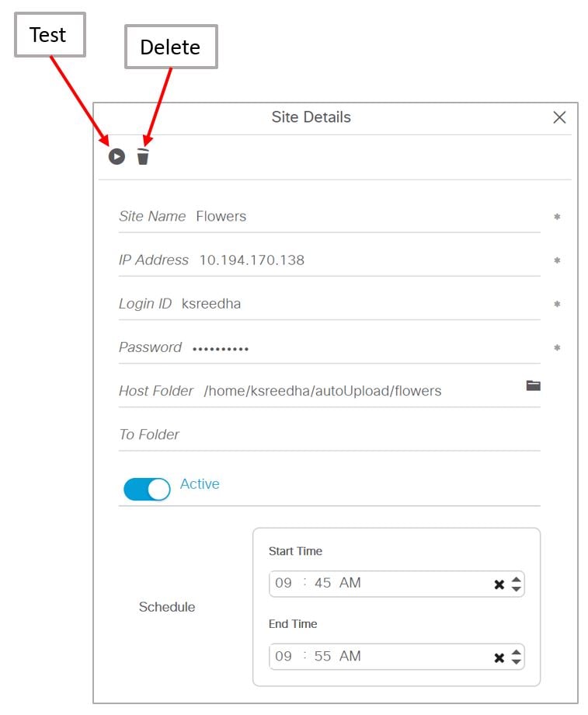Select the Start Time hour value
The height and width of the screenshot is (715, 588).
click(x=284, y=583)
